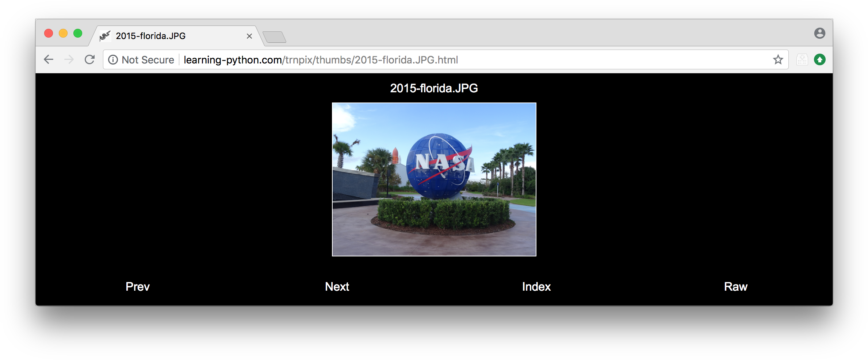868x360 pixels.
Task: Minimize the window with the yellow button
Action: click(x=63, y=33)
